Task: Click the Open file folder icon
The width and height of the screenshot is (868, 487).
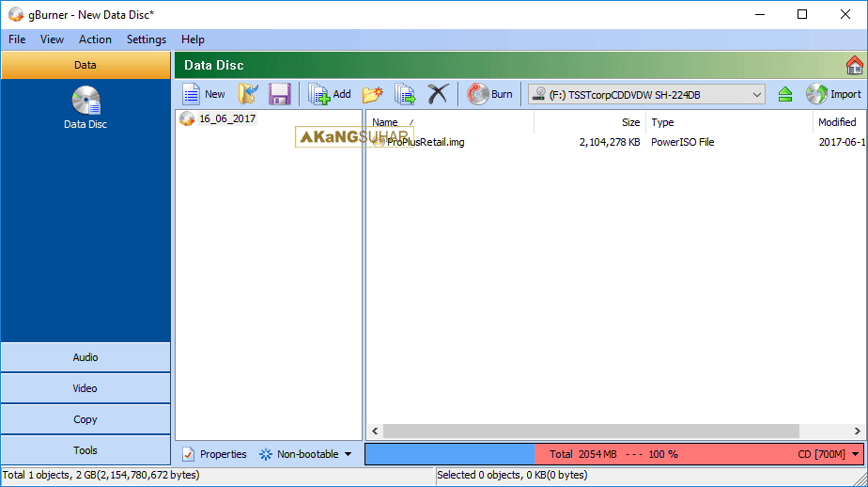Action: [248, 94]
